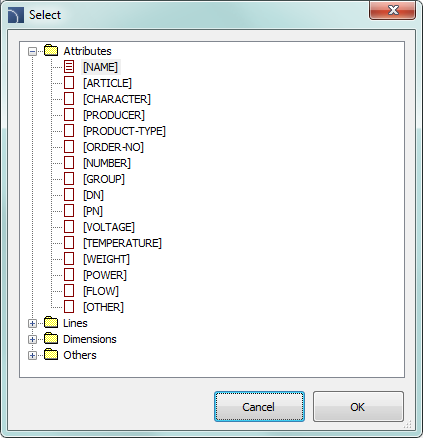Click the red box icon beside [OTHER]
Viewport: 423px width, 438px height.
point(69,307)
